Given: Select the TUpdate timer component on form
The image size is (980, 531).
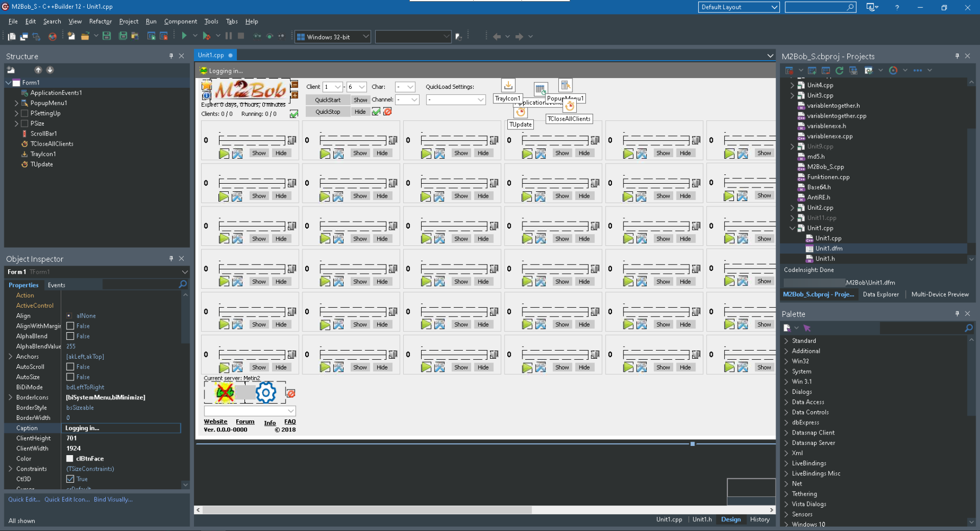Looking at the screenshot, I should 520,112.
